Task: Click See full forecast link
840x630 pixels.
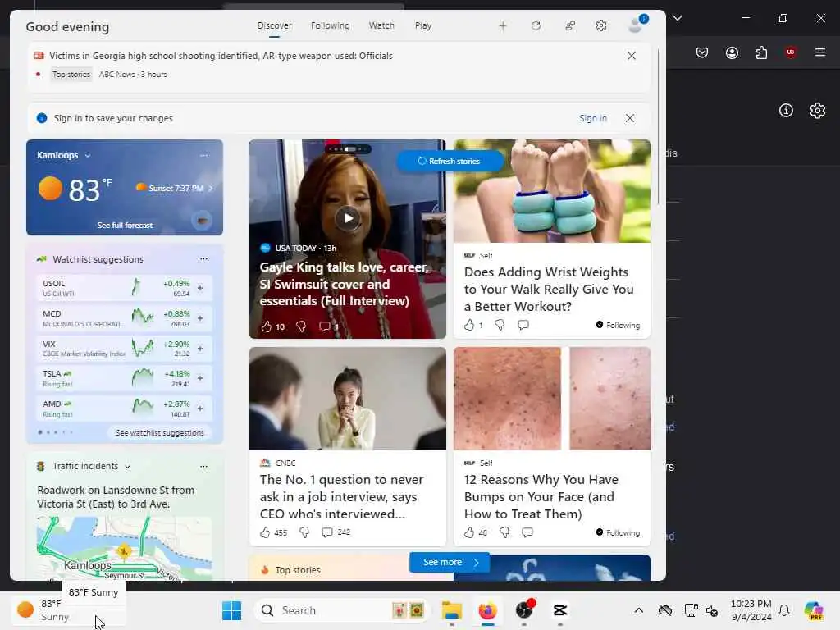Action: tap(125, 226)
